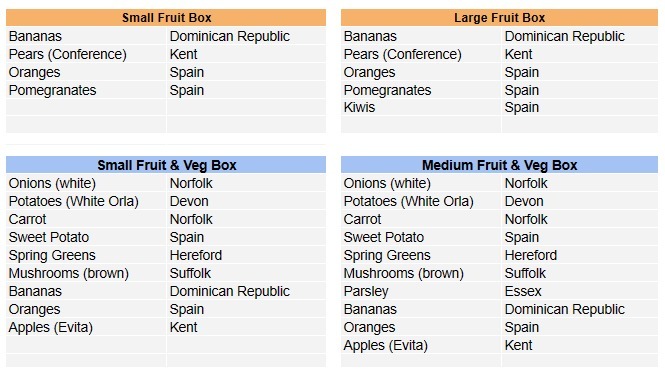665x372 pixels.
Task: Select Carrot cell in Small Fruit & Veg Box
Action: (x=86, y=219)
